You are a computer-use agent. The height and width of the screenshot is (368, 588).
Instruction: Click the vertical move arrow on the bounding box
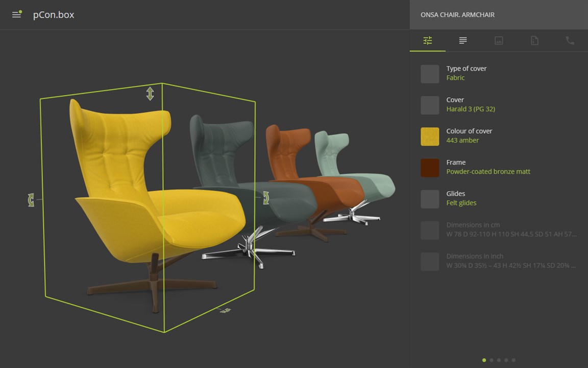(x=150, y=94)
